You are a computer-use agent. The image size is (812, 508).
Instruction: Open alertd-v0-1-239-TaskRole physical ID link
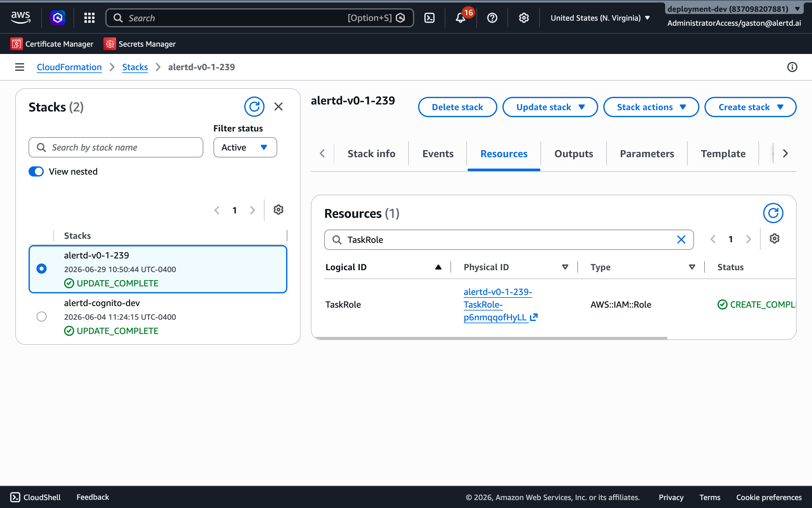pyautogui.click(x=498, y=304)
